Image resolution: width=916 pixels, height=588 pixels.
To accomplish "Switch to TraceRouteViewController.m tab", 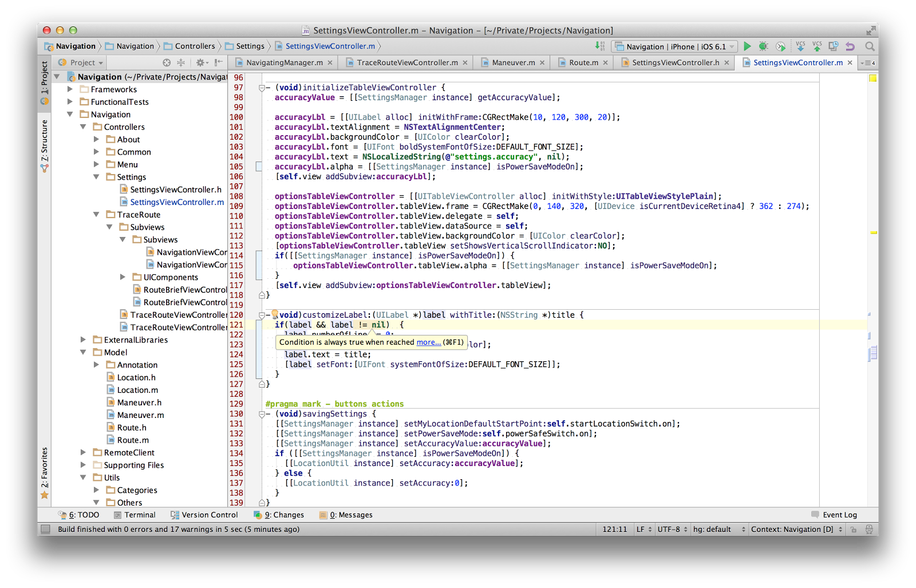I will (407, 62).
